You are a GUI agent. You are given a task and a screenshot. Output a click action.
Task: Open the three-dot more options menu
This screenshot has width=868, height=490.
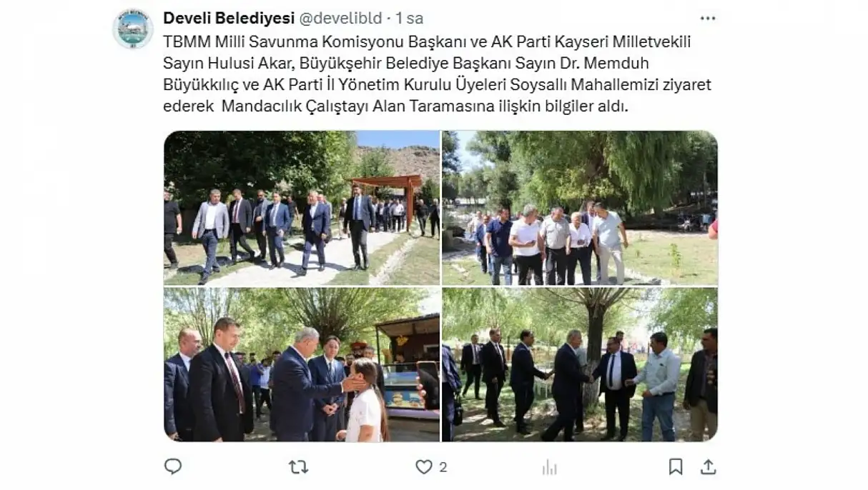707,19
